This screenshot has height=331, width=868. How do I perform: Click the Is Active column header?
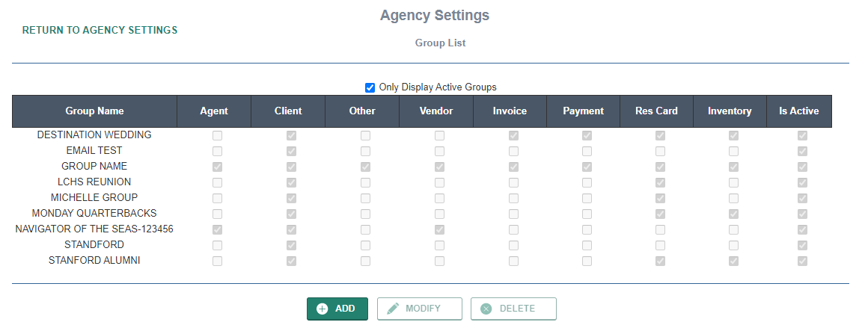(799, 111)
